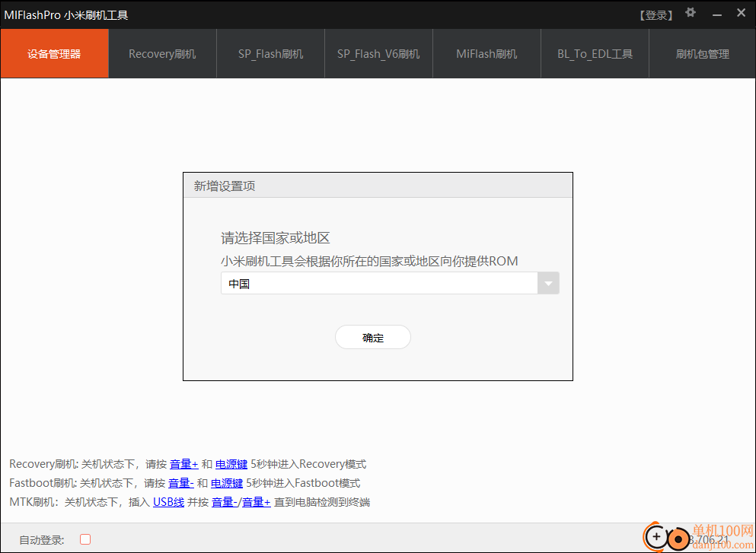Expand the country dropdown arrow

click(548, 283)
